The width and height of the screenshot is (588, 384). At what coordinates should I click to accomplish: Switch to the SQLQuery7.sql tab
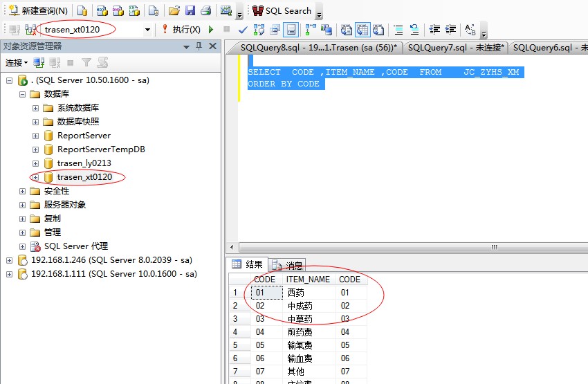(x=455, y=48)
